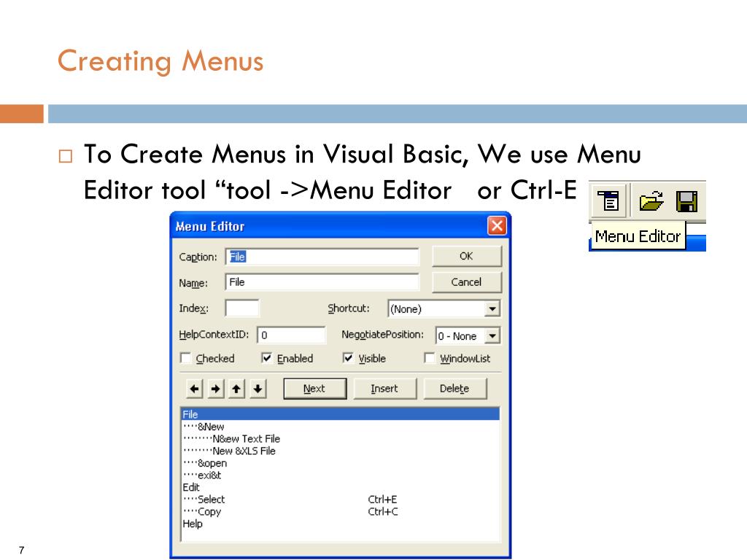This screenshot has height=560, width=747.
Task: Toggle the WindowList checkbox
Action: pos(430,358)
